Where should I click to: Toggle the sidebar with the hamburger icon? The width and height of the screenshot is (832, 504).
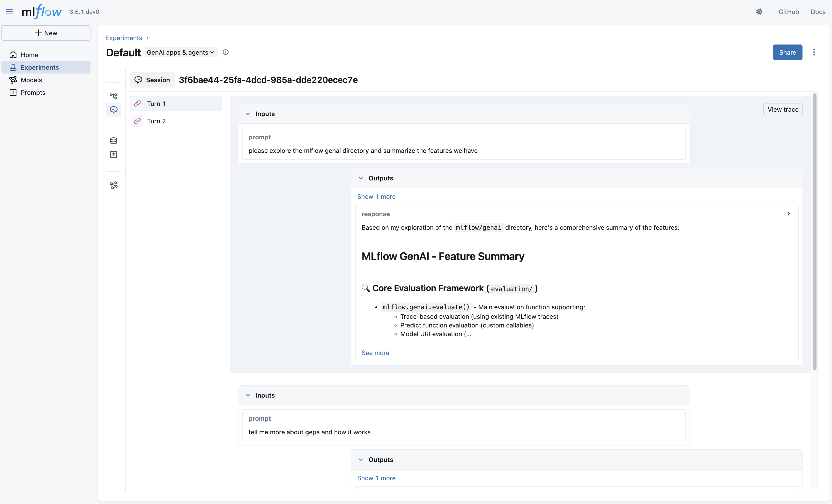click(x=9, y=11)
